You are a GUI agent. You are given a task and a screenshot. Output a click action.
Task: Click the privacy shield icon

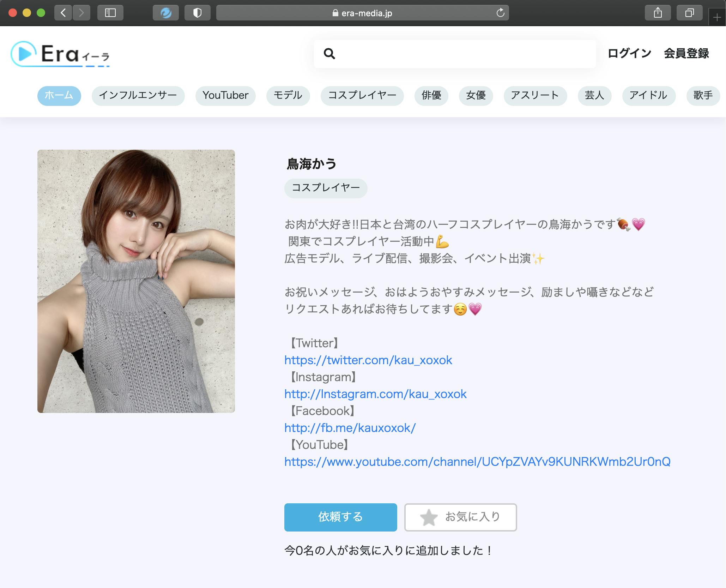[197, 13]
